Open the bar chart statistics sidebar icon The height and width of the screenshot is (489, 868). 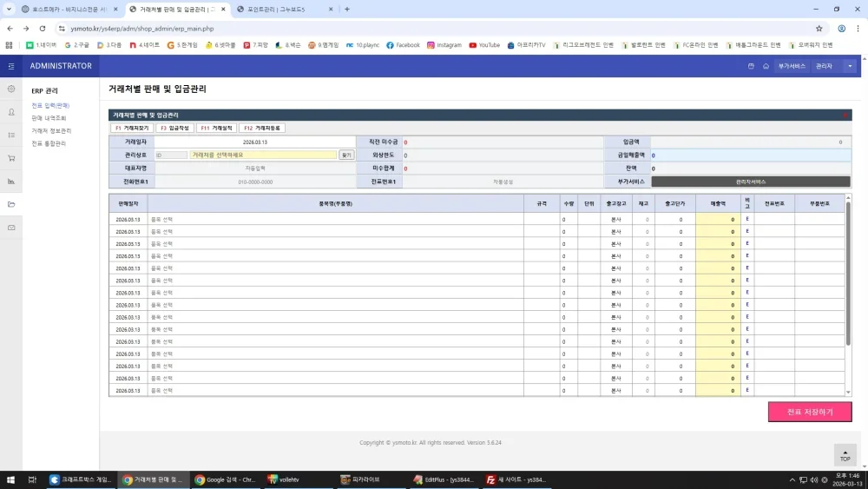(x=11, y=181)
